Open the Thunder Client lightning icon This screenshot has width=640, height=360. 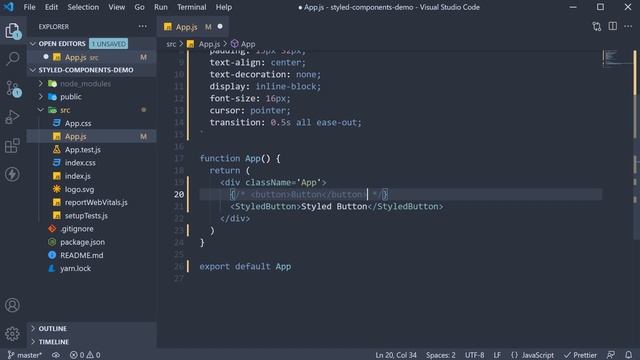click(x=13, y=174)
